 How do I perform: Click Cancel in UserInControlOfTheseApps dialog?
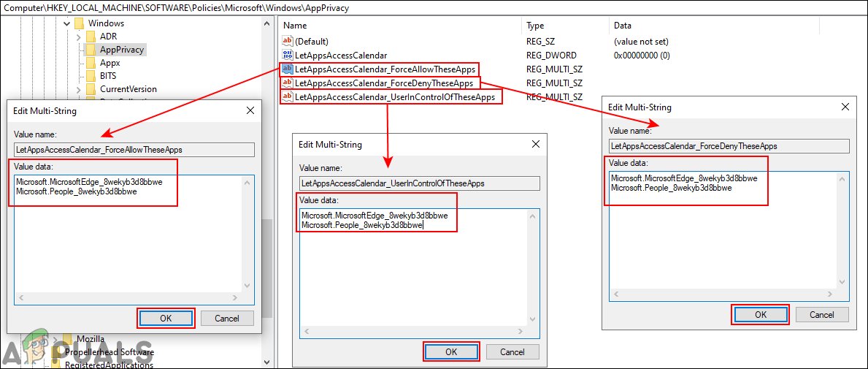click(512, 351)
